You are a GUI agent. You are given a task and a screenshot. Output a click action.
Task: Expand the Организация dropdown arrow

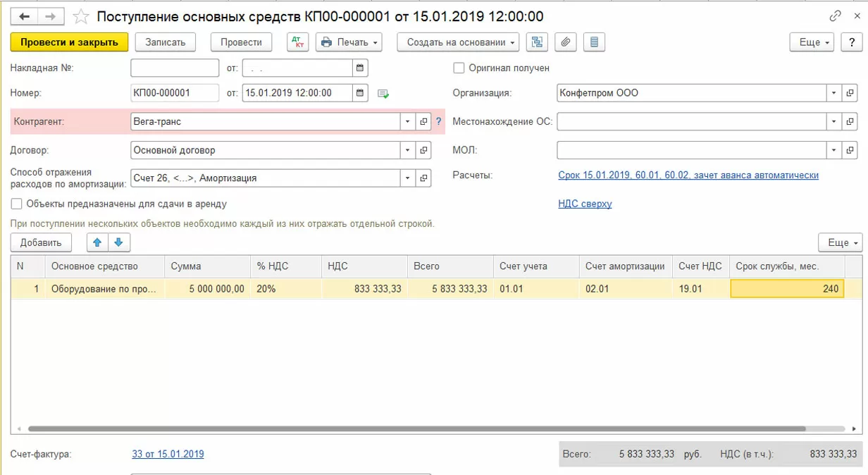tap(834, 93)
